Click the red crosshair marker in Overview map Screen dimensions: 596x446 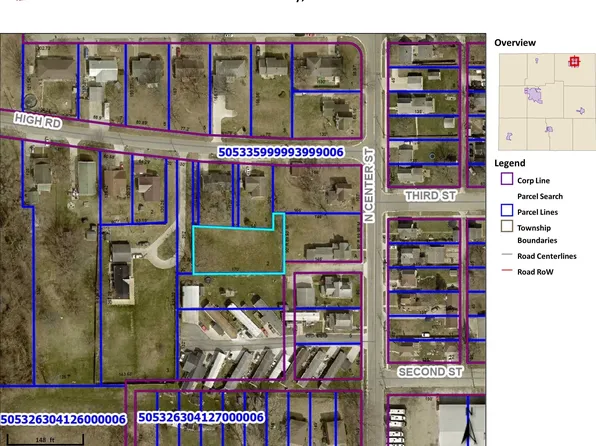pos(574,62)
